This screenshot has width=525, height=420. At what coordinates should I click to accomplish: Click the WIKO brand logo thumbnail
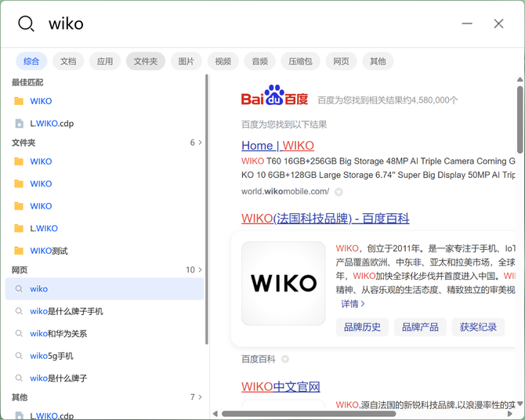(283, 284)
